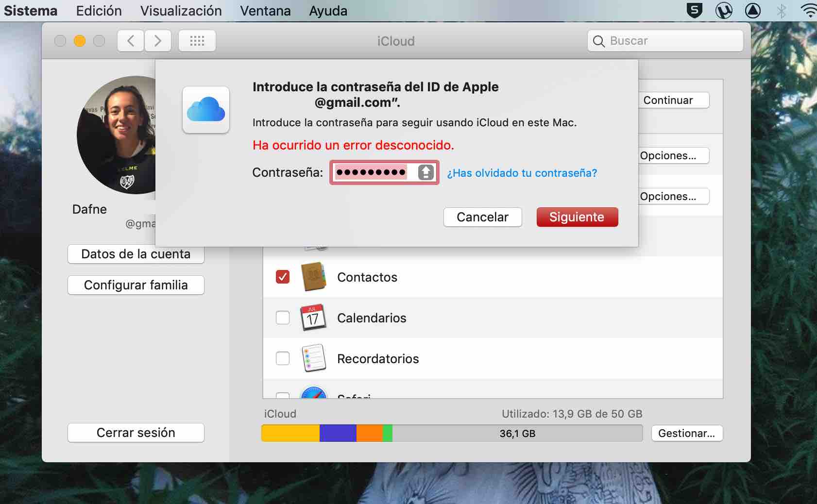Click the caps lock indicator in password field
The image size is (817, 504).
tap(426, 172)
